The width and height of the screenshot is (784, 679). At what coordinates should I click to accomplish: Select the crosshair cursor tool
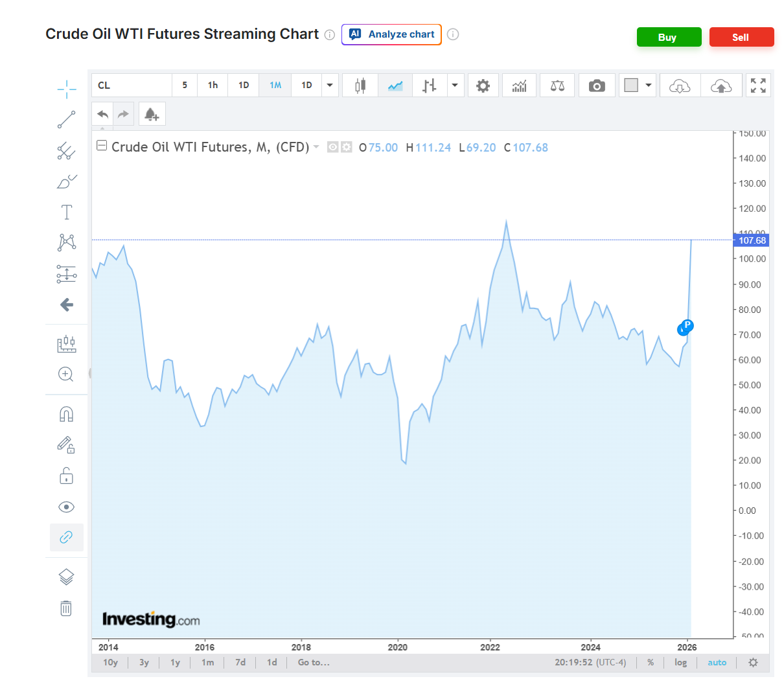coord(66,89)
